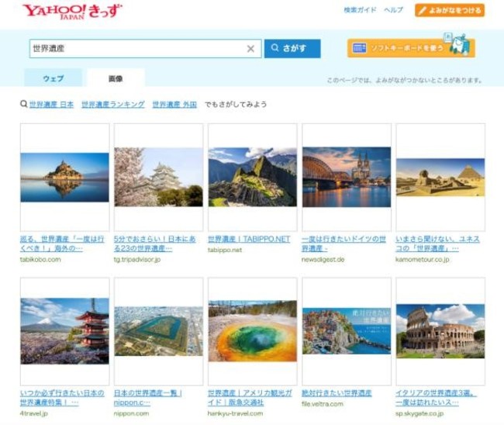The width and height of the screenshot is (504, 425).
Task: Open the アメリカ観光ガイド 阪急交通社 link
Action: (250, 398)
